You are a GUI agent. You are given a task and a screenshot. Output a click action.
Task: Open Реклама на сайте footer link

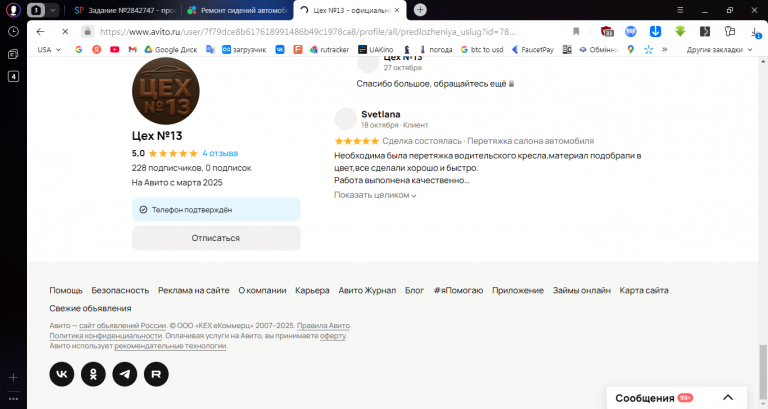pos(193,290)
